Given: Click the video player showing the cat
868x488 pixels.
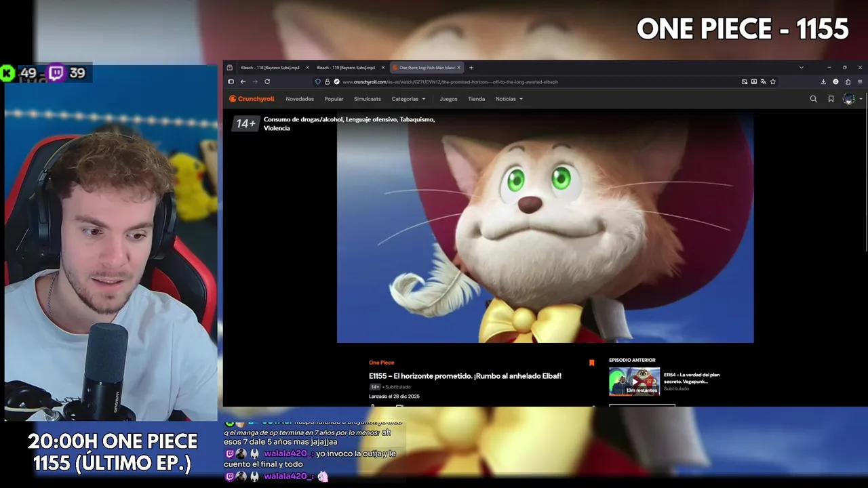Looking at the screenshot, I should [x=545, y=228].
